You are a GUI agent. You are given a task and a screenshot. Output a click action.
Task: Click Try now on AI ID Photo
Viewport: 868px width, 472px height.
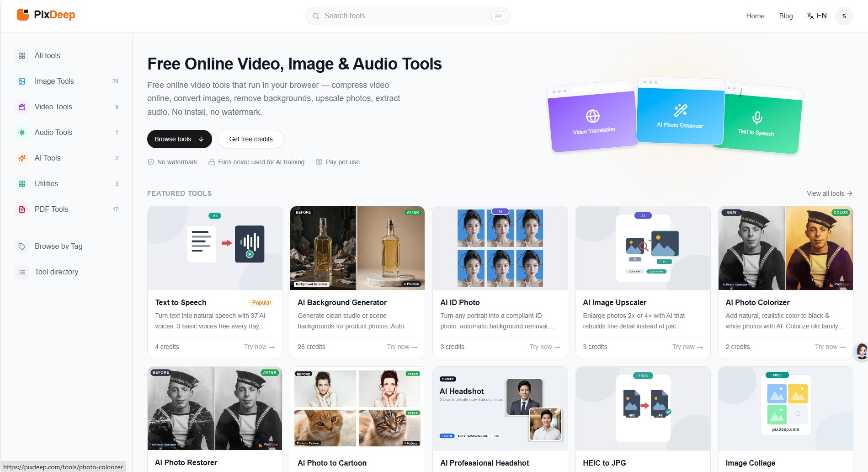point(544,347)
